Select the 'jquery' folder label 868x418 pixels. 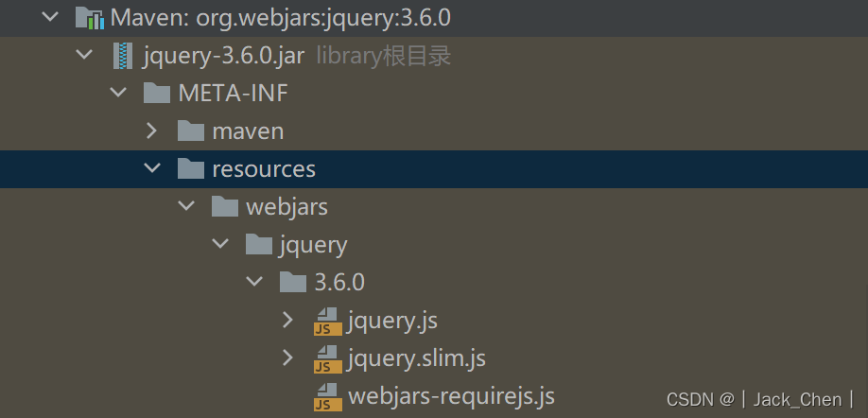[x=314, y=245]
